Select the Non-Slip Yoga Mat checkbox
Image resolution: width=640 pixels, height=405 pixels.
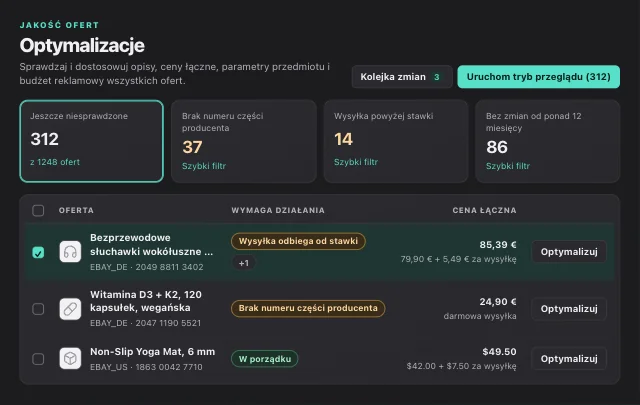38,359
